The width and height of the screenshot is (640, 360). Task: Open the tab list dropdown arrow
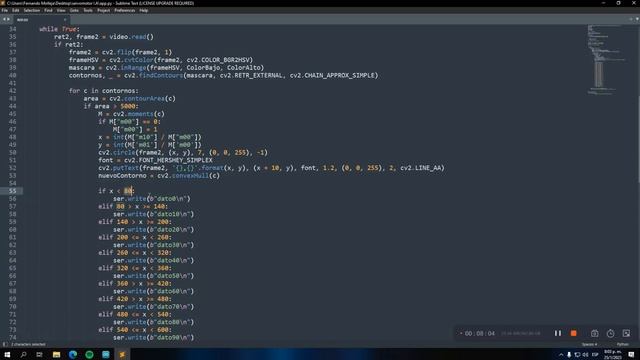636,19
